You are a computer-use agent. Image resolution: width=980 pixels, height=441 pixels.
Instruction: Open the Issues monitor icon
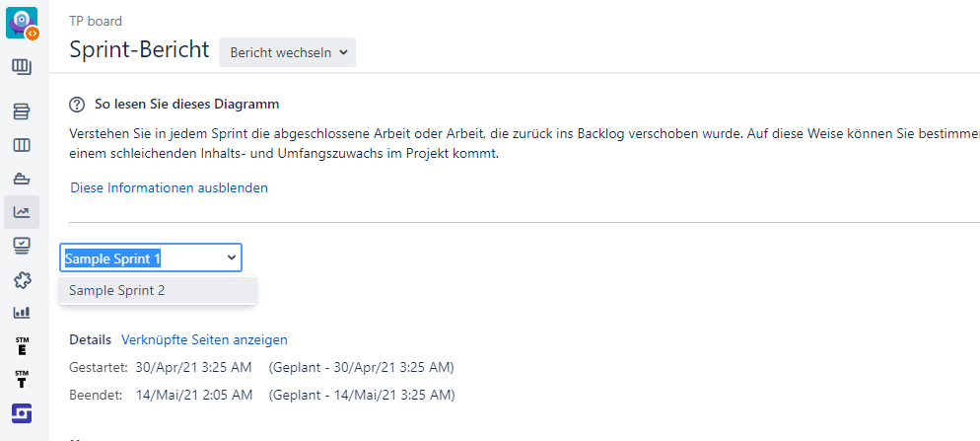pos(22,246)
